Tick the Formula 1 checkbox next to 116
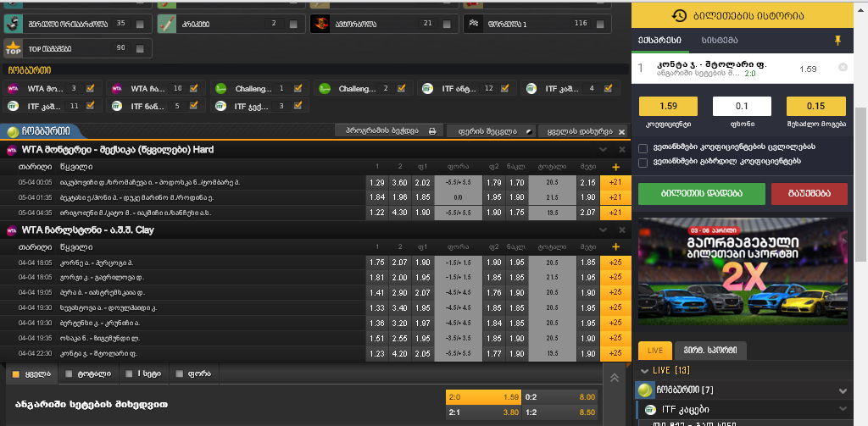Viewport: 868px width, 426px height. click(600, 24)
